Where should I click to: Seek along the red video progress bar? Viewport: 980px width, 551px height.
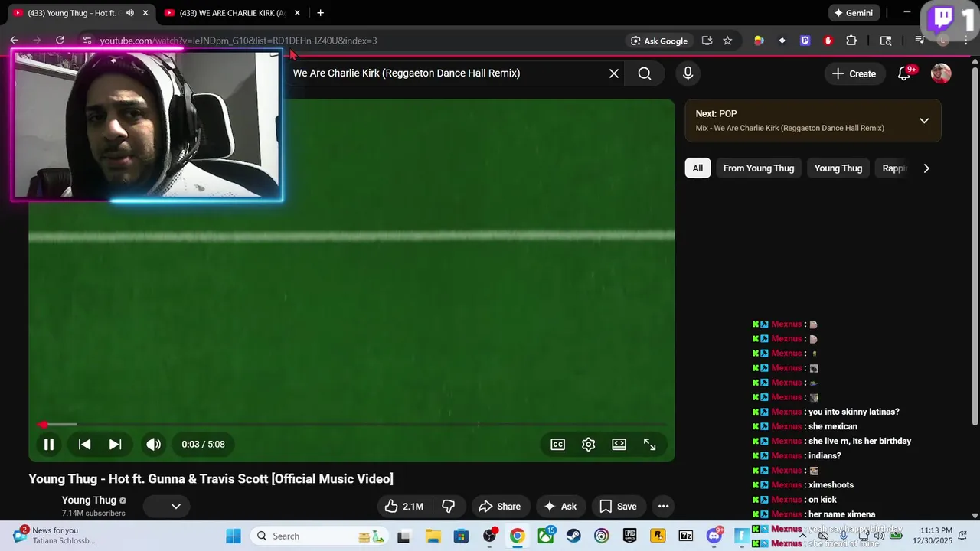(x=351, y=425)
